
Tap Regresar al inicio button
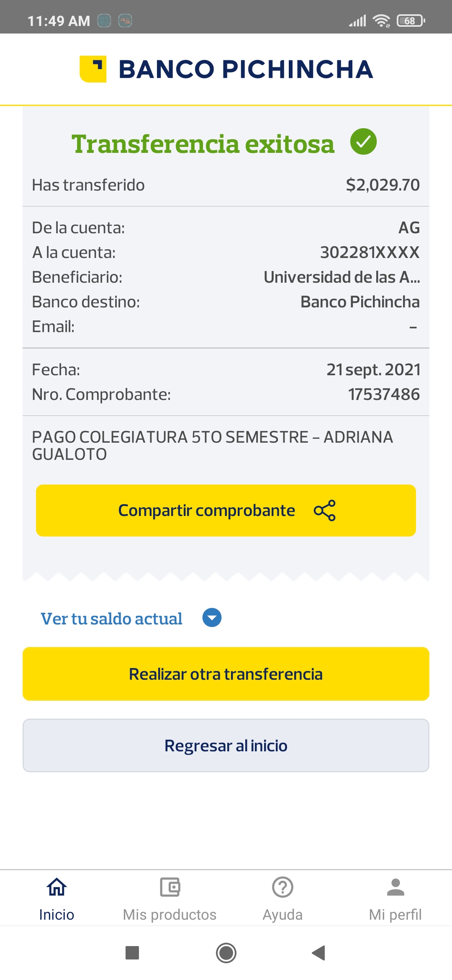(x=226, y=745)
